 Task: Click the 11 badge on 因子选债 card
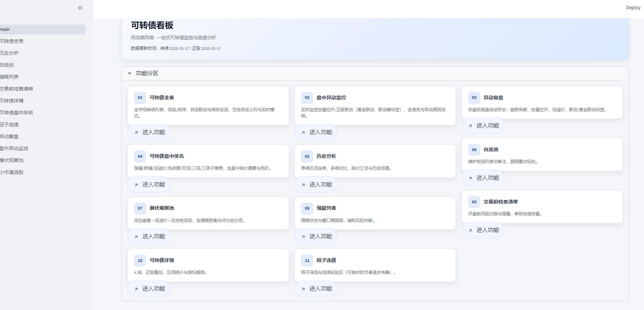[x=307, y=261]
